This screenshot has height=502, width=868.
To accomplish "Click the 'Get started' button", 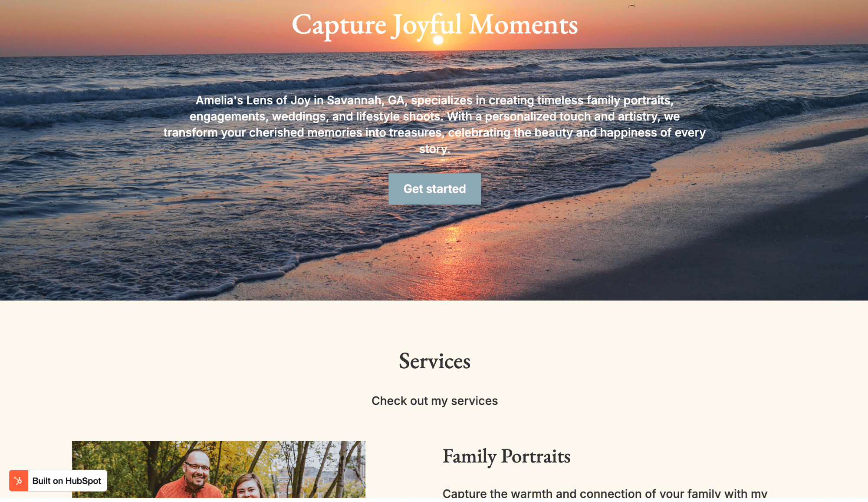I will tap(434, 188).
